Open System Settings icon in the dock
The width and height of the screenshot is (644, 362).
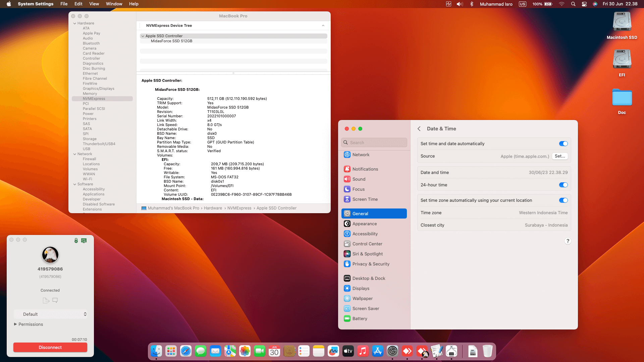392,351
